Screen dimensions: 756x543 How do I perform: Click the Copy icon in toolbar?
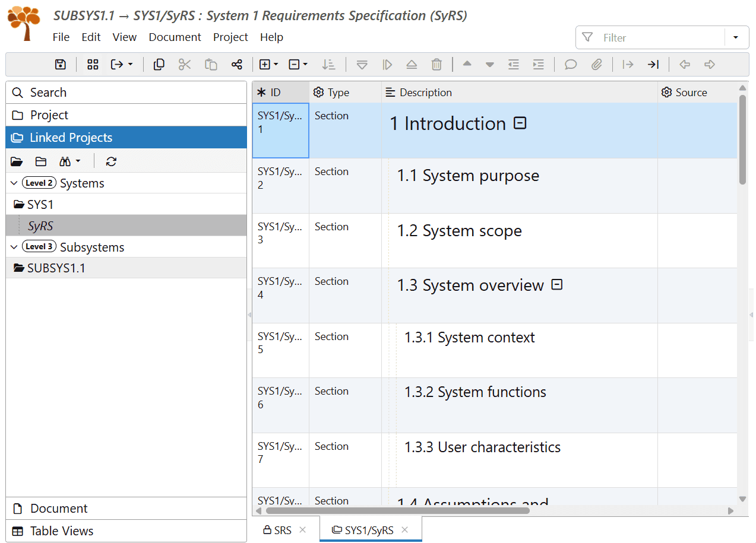point(159,65)
